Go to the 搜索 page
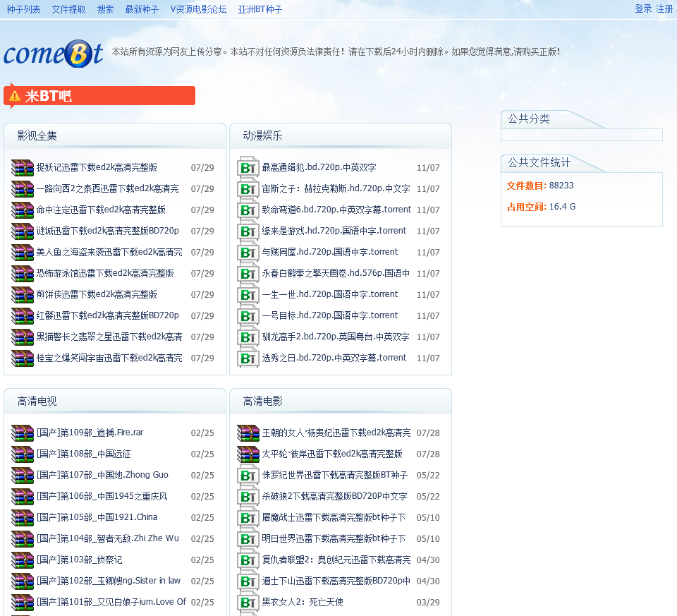 105,9
